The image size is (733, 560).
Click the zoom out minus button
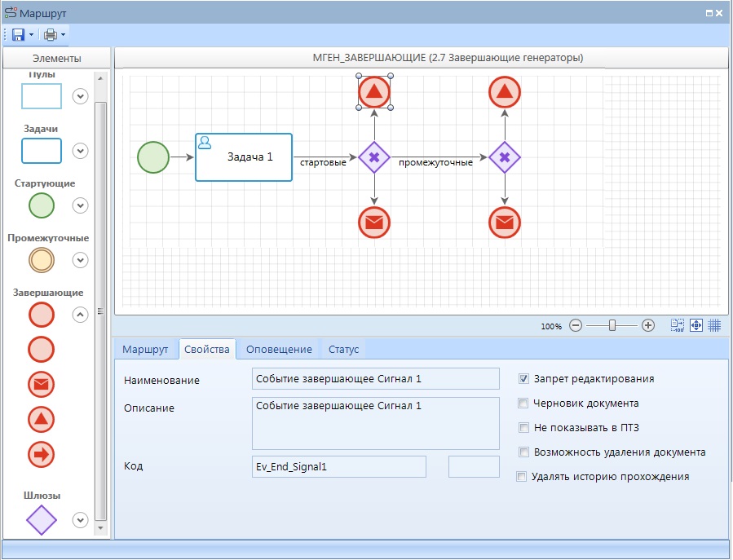576,325
